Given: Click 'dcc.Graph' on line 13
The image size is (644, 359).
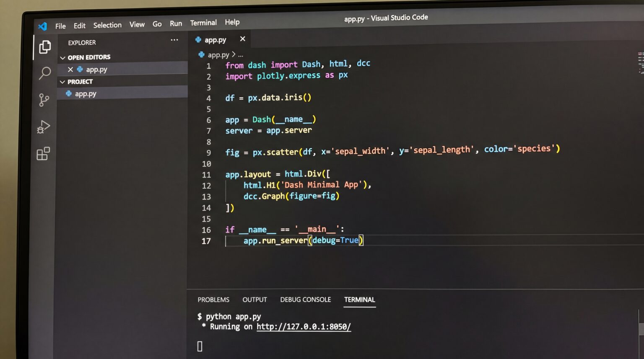Looking at the screenshot, I should pyautogui.click(x=264, y=196).
